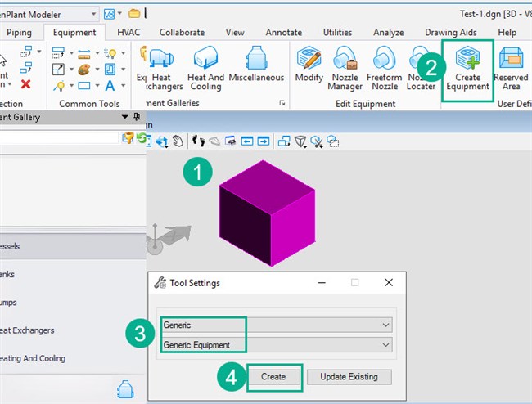Open the Generic Equipment type dropdown
The image size is (532, 404).
pos(277,344)
